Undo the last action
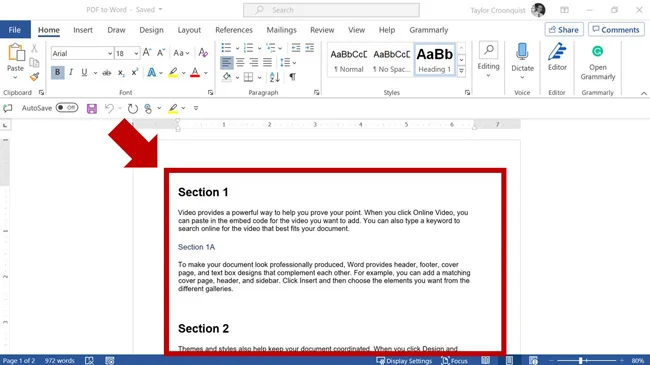The image size is (650, 365). tap(109, 108)
